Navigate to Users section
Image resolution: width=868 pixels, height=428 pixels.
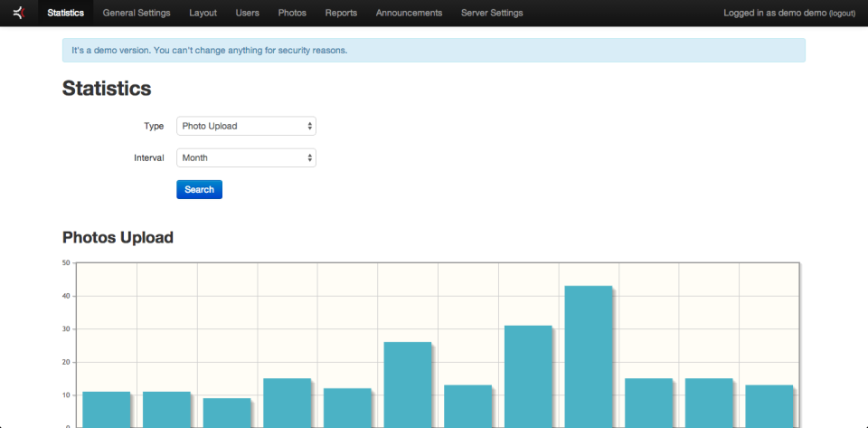pyautogui.click(x=248, y=13)
